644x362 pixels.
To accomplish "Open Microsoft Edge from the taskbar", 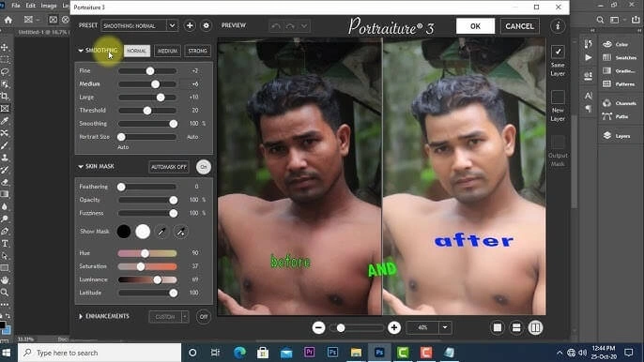I will point(239,352).
